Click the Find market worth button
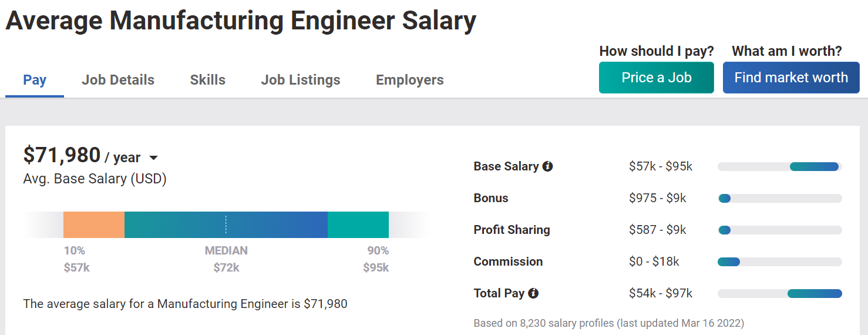Viewport: 868px width, 335px height. [x=791, y=78]
